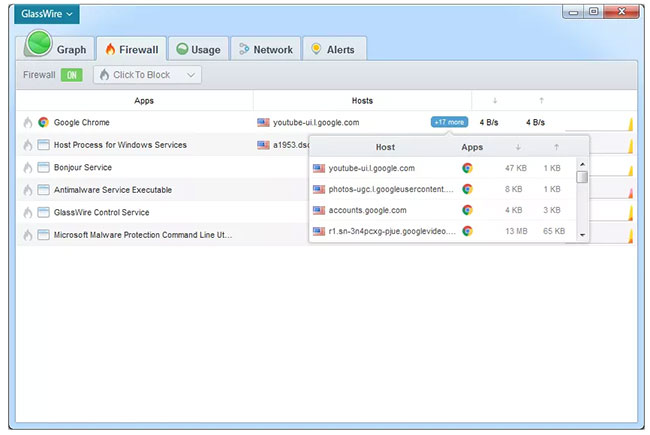The height and width of the screenshot is (435, 650).
Task: Click the main youtube-ui.l.google.com host
Action: coord(316,122)
